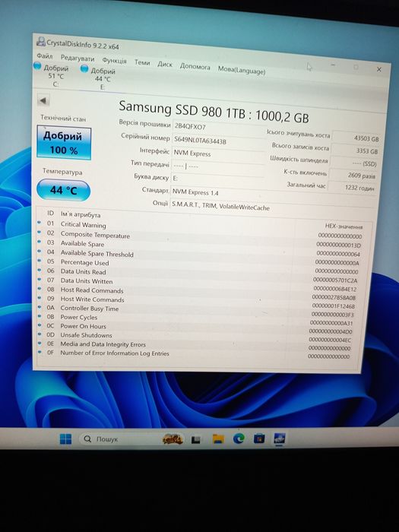Click status dot beside Power On Hours
The image size is (399, 532).
40,325
